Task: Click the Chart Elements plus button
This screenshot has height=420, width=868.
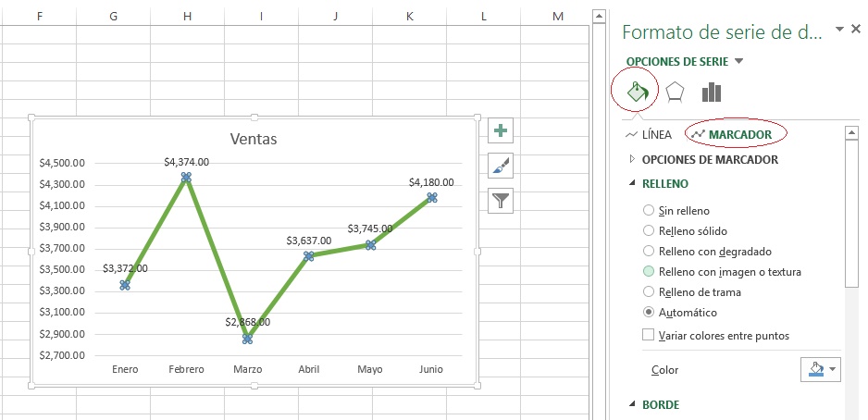Action: click(x=501, y=130)
